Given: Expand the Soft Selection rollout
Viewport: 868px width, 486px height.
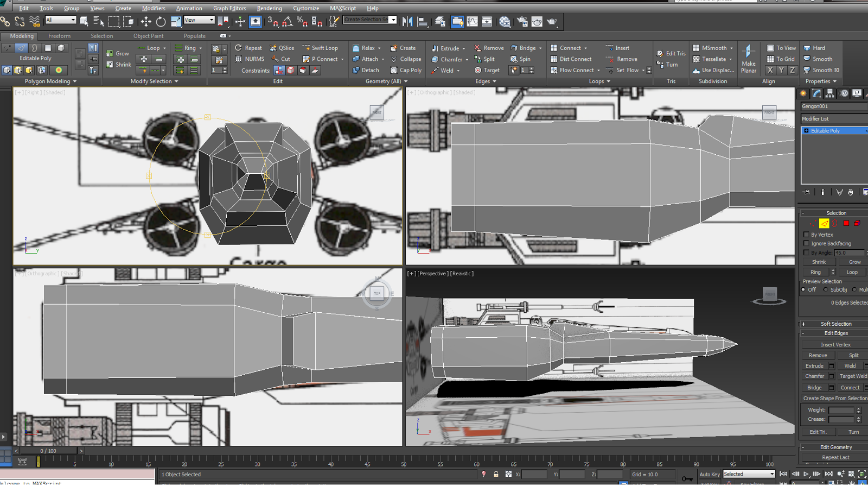Looking at the screenshot, I should click(x=835, y=324).
